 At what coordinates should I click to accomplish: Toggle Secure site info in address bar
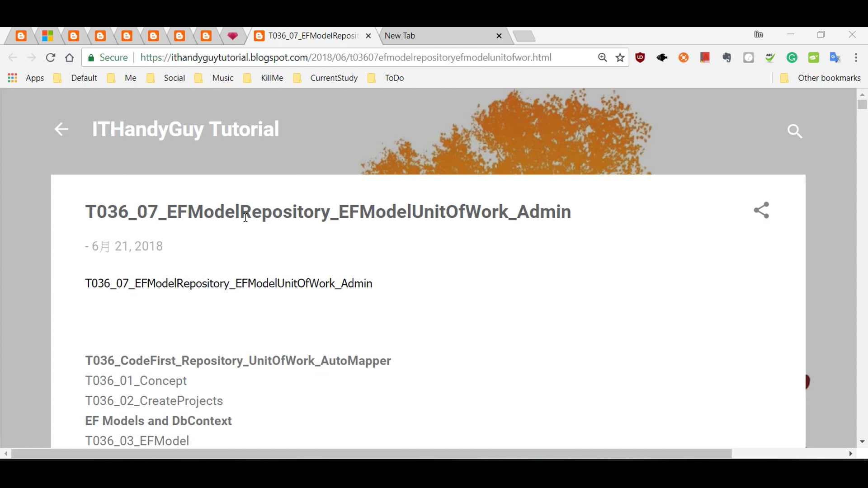(107, 57)
